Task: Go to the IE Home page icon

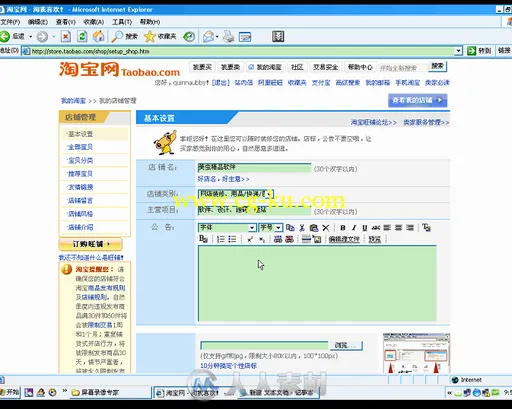Action: 98,36
